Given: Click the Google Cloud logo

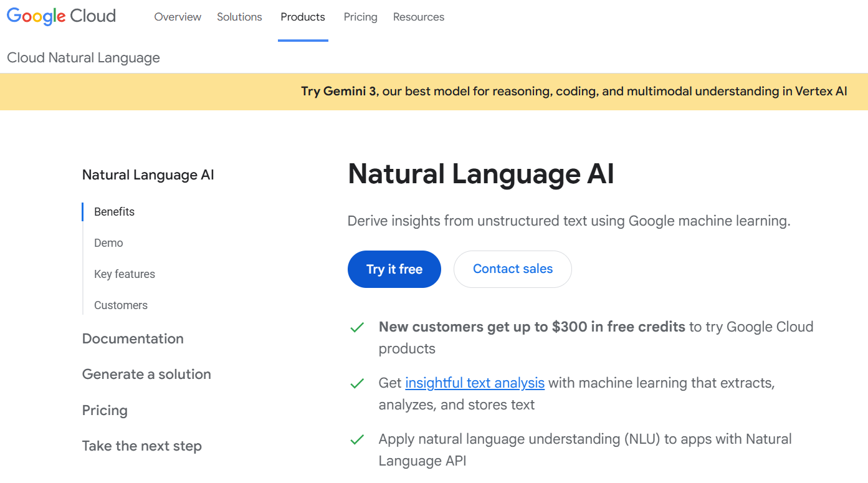Looking at the screenshot, I should pyautogui.click(x=60, y=16).
